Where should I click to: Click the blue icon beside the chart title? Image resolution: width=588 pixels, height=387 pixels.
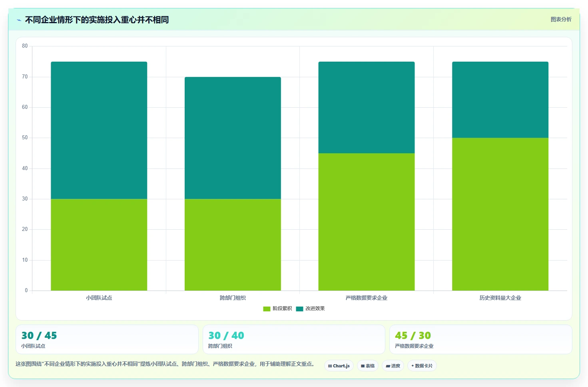click(19, 20)
